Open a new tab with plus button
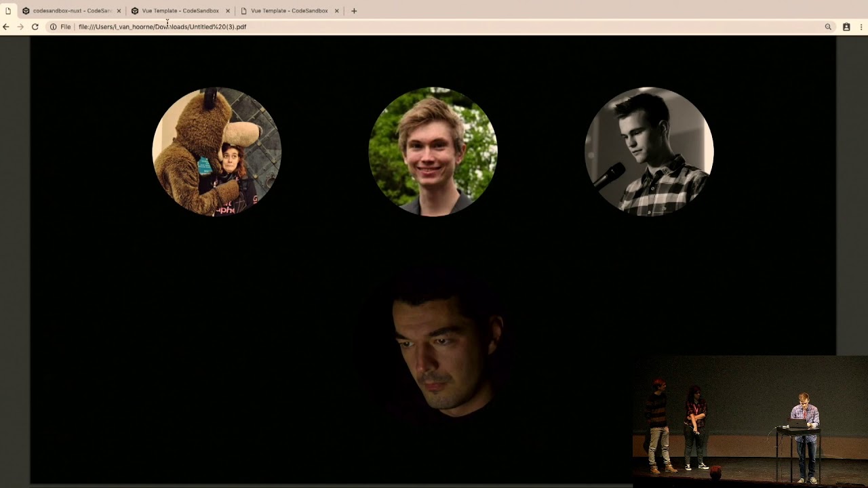The height and width of the screenshot is (488, 868). pyautogui.click(x=354, y=11)
